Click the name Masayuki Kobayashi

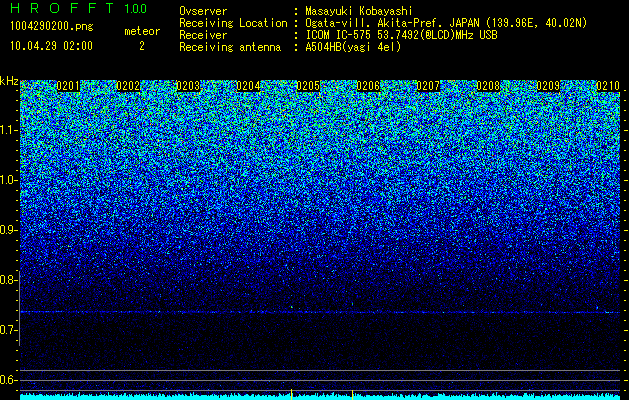tap(359, 11)
